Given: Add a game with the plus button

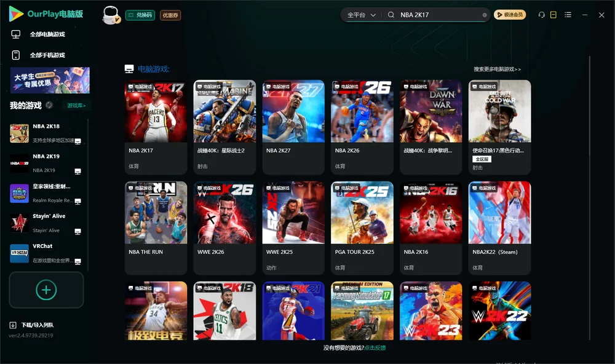Looking at the screenshot, I should (x=46, y=290).
